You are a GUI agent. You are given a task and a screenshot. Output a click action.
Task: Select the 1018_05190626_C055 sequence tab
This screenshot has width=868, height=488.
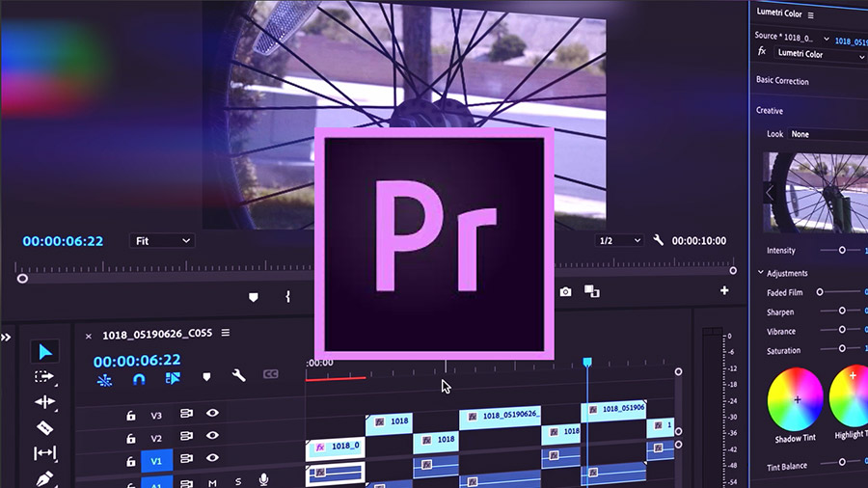[157, 335]
